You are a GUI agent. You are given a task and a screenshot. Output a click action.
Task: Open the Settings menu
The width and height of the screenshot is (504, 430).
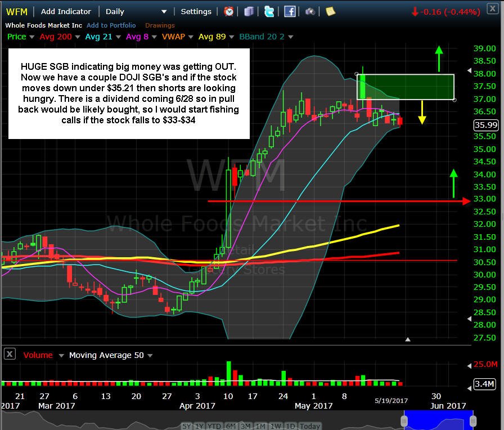[196, 12]
